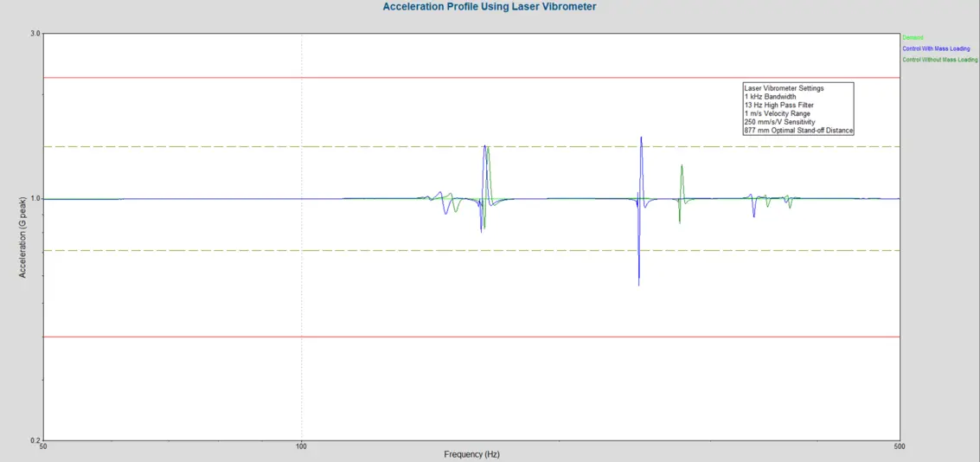This screenshot has width=980, height=462.
Task: Click '250 mm/s/V Sensitivity' in the annotation box
Action: click(779, 122)
